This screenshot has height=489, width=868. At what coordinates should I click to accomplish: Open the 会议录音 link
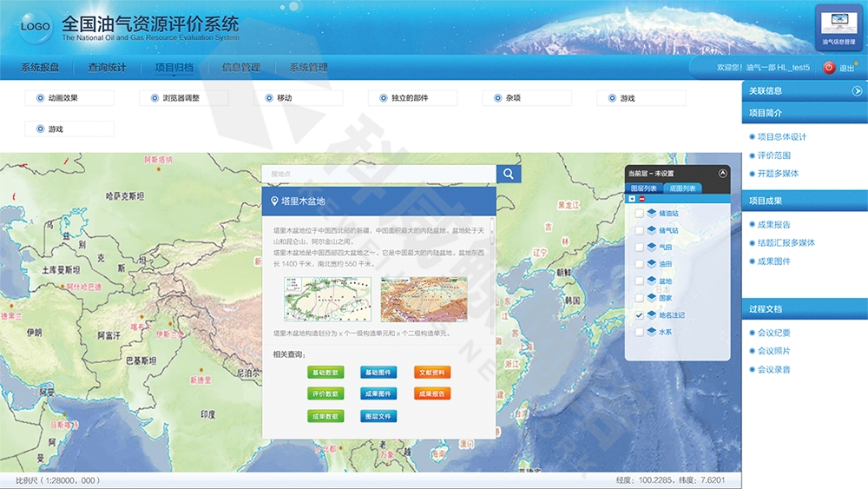[x=774, y=369]
